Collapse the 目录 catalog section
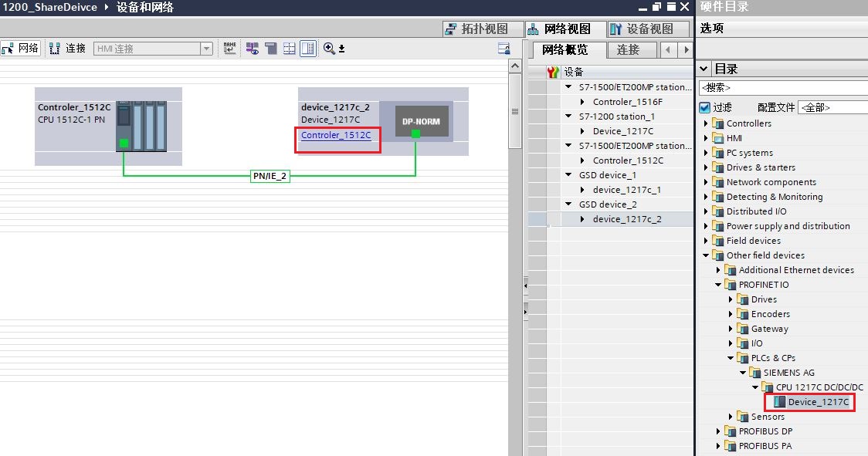Image resolution: width=868 pixels, height=456 pixels. point(704,69)
